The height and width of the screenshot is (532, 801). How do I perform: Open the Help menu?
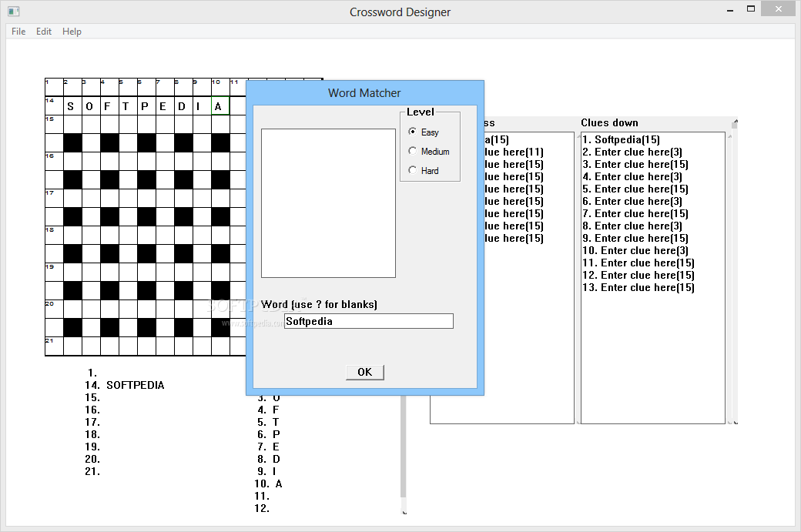click(x=72, y=31)
